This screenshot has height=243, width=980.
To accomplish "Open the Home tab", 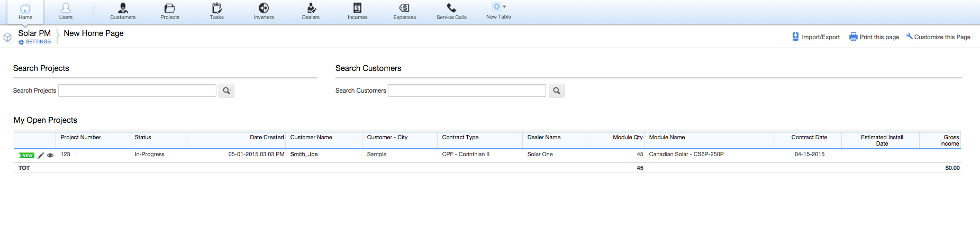I will coord(25,12).
